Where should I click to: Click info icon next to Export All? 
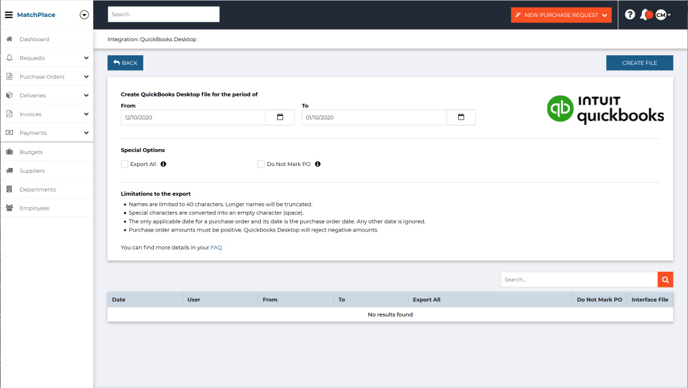point(163,164)
